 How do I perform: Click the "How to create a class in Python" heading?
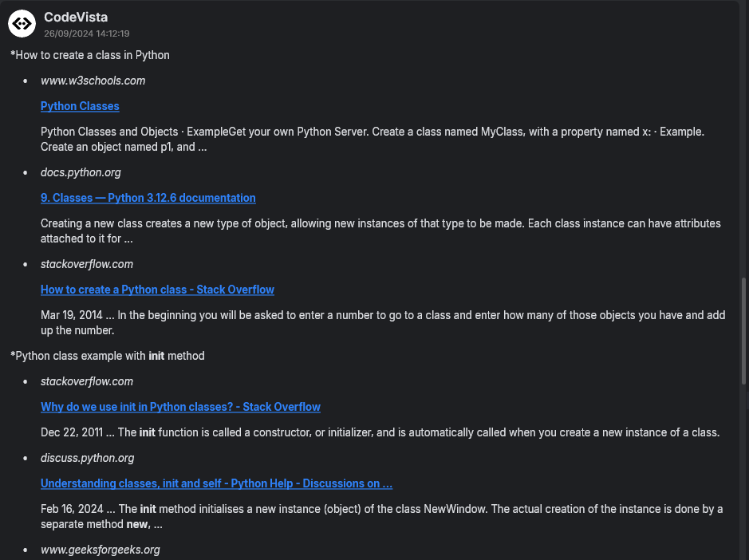pyautogui.click(x=90, y=55)
